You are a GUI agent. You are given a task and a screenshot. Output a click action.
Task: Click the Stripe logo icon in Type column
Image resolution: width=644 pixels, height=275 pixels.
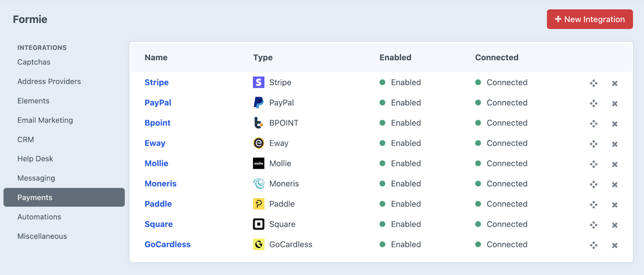coord(259,82)
